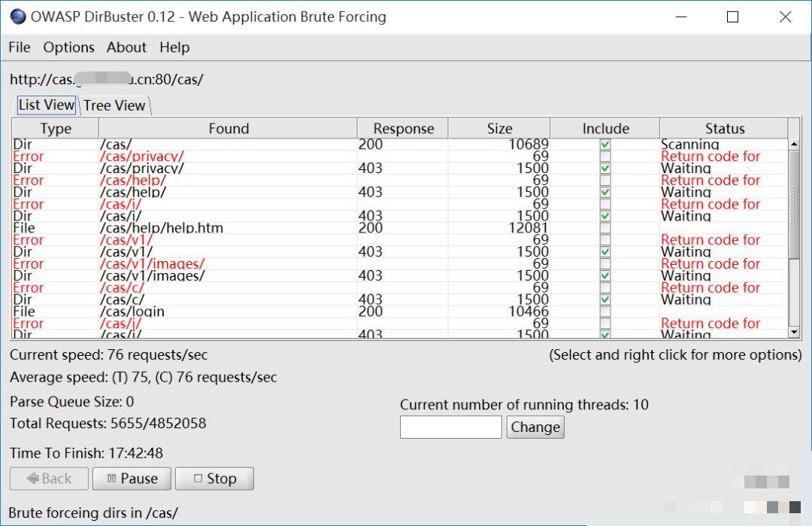Click Error type cell of /cas/v1/images/ row

click(x=29, y=263)
